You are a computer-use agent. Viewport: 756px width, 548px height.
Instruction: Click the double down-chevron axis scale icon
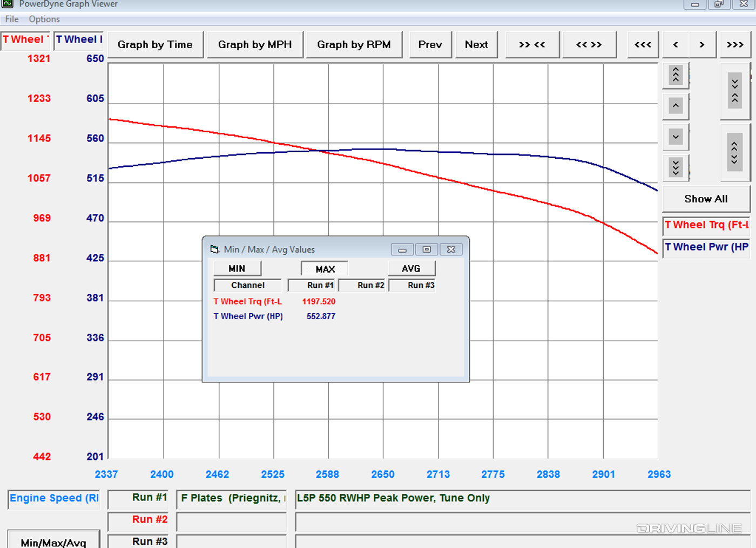click(675, 167)
